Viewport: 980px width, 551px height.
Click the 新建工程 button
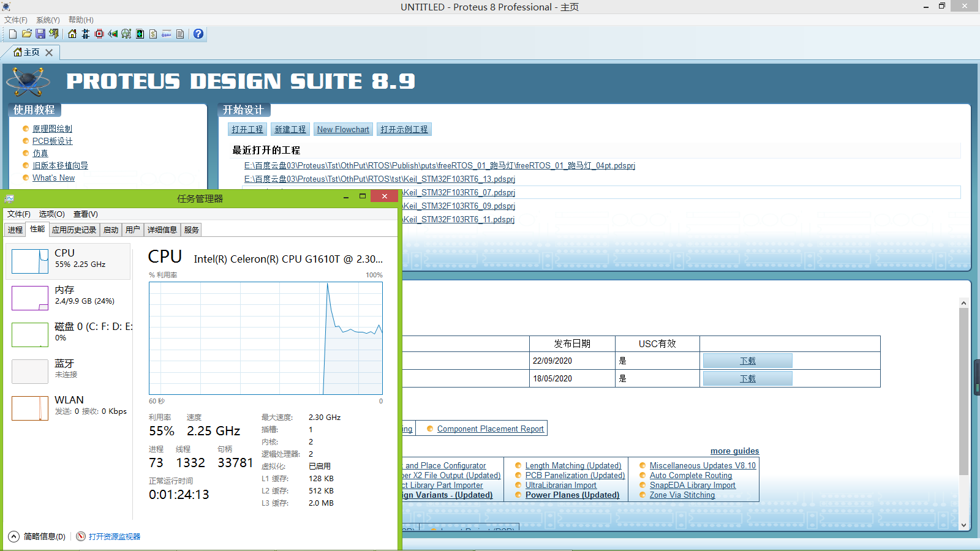pos(290,129)
